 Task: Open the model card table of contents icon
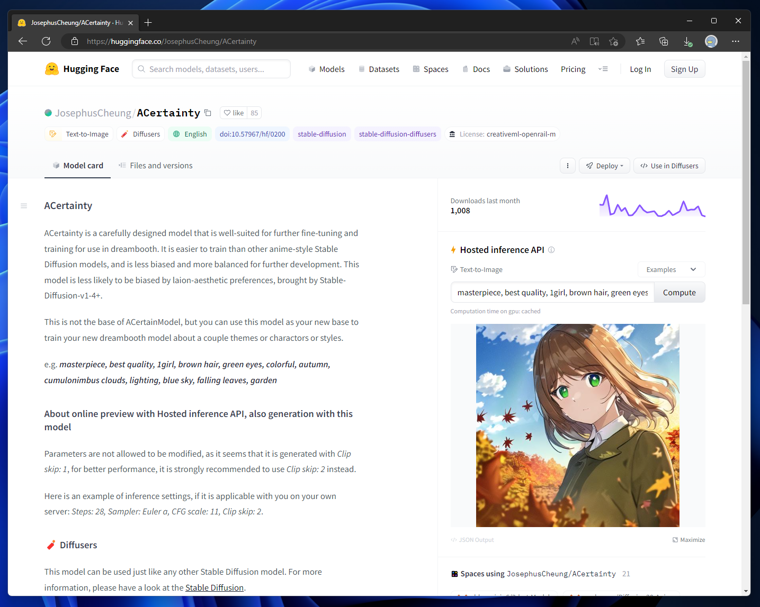coord(24,206)
